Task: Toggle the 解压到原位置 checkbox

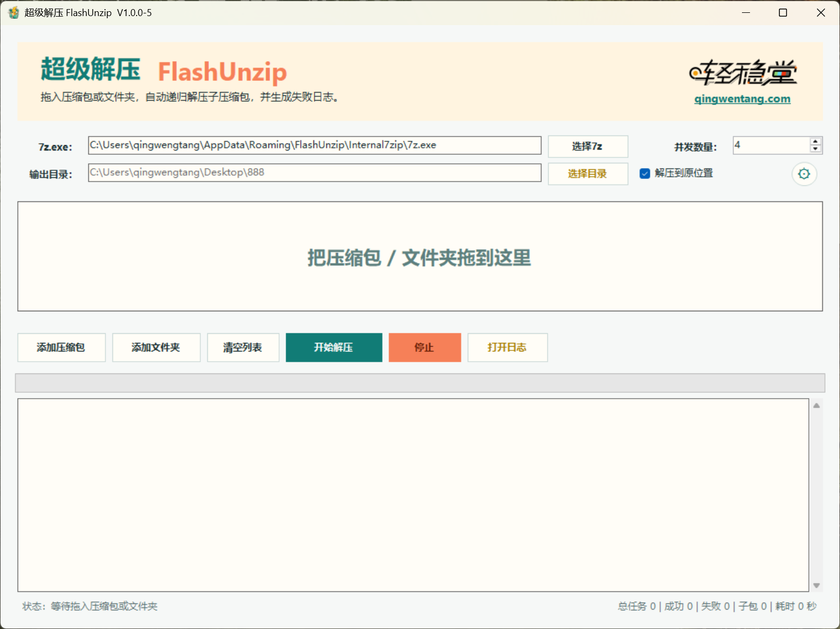Action: (645, 174)
